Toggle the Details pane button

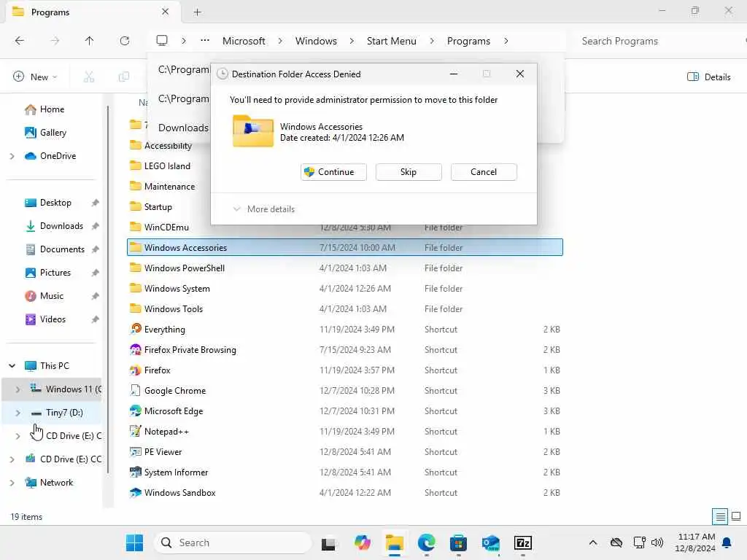(709, 77)
